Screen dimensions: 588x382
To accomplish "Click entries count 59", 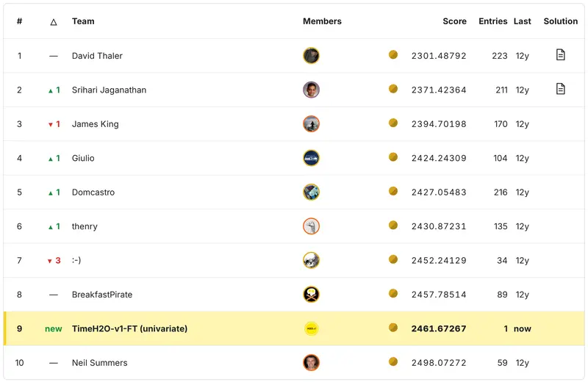I will click(x=502, y=363).
